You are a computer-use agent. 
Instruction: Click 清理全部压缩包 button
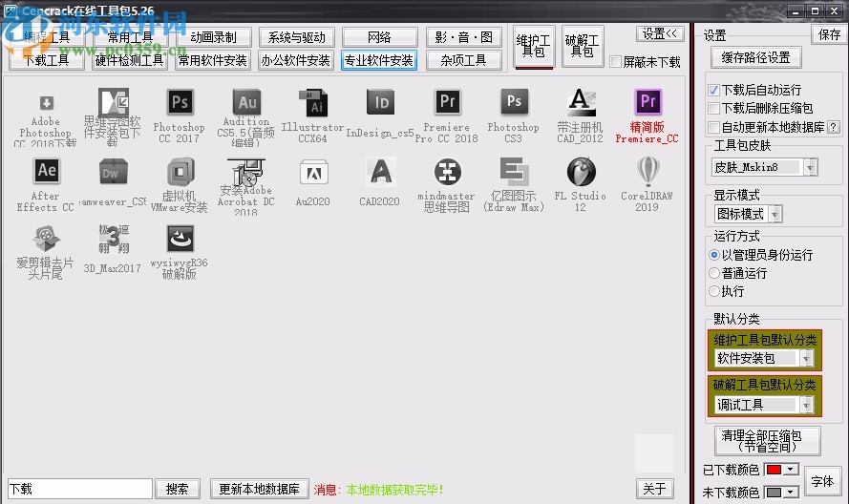click(x=768, y=441)
